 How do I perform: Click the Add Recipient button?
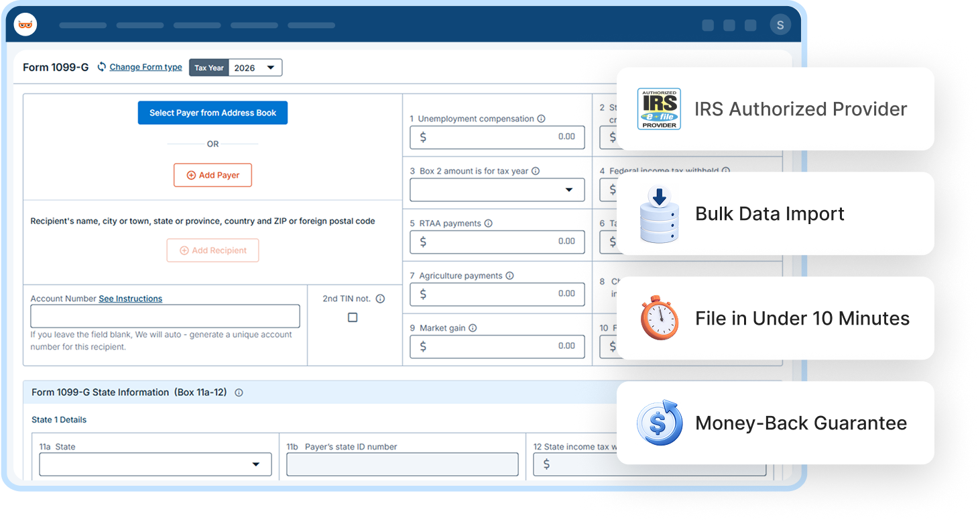(x=212, y=250)
